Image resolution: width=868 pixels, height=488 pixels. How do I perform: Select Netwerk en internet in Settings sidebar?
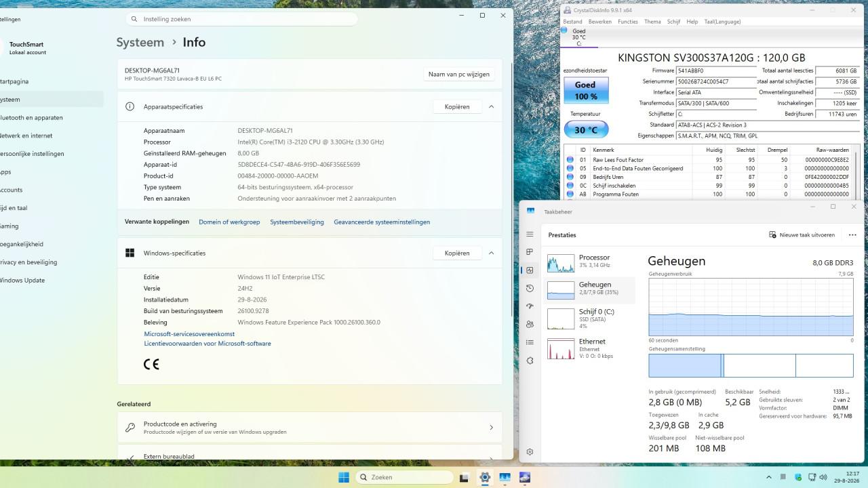tap(52, 136)
